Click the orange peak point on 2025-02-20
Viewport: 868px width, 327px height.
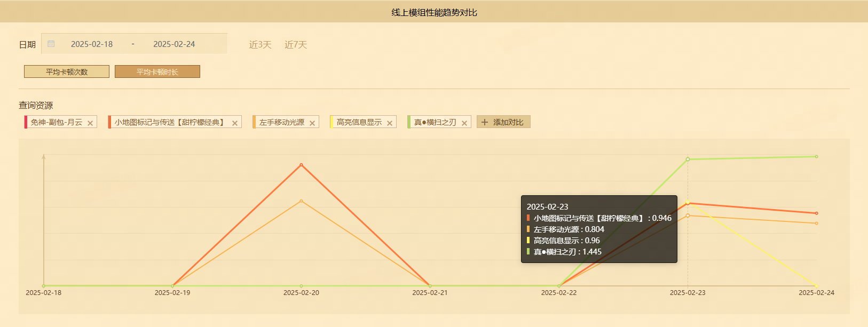pyautogui.click(x=301, y=165)
